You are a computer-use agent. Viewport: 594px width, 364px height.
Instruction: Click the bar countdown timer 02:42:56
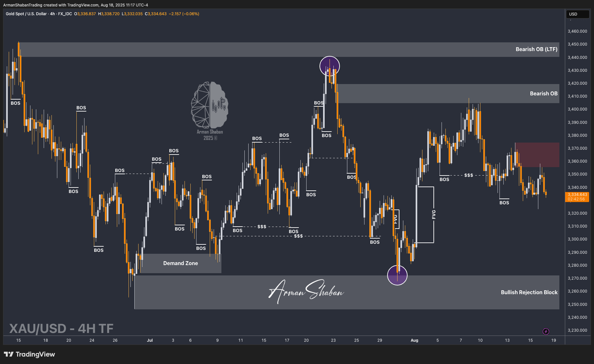pos(576,199)
